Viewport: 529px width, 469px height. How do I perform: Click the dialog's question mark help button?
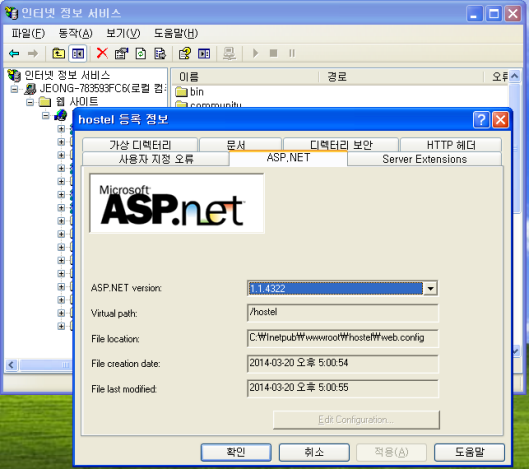click(x=481, y=120)
